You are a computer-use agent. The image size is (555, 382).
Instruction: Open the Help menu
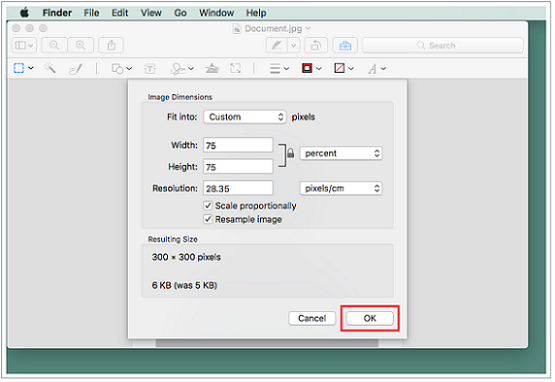pos(256,13)
